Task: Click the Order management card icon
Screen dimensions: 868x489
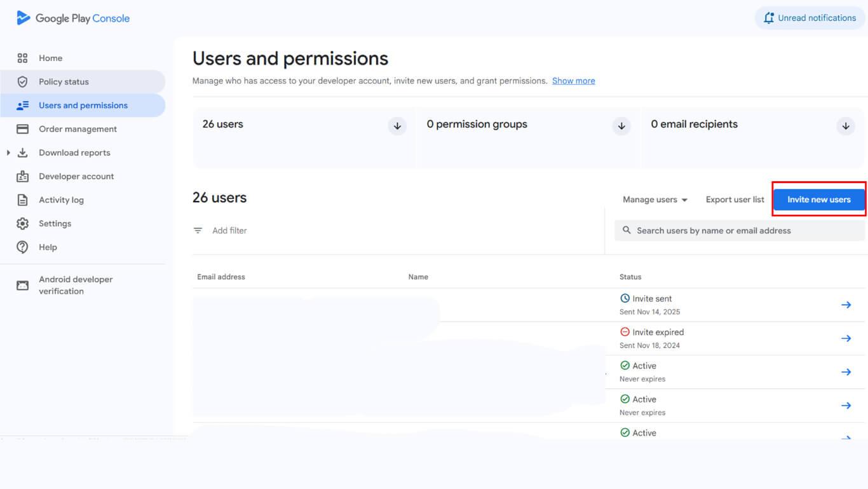Action: point(22,129)
